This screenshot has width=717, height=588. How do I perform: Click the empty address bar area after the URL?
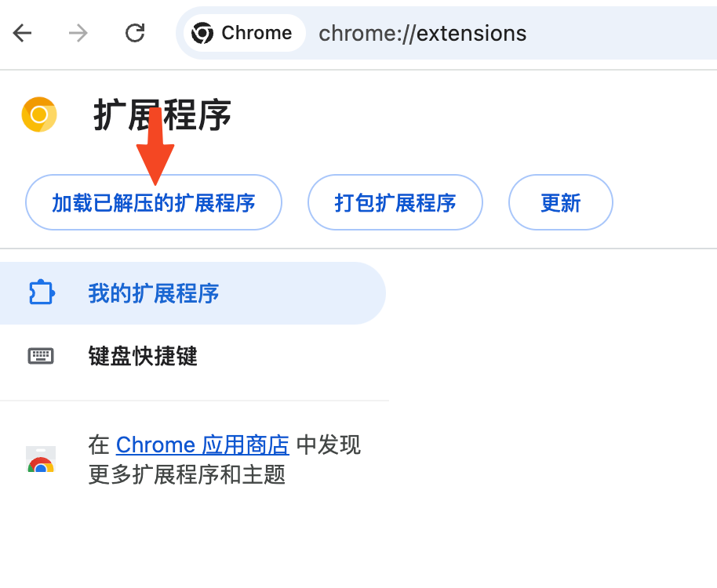tap(622, 34)
